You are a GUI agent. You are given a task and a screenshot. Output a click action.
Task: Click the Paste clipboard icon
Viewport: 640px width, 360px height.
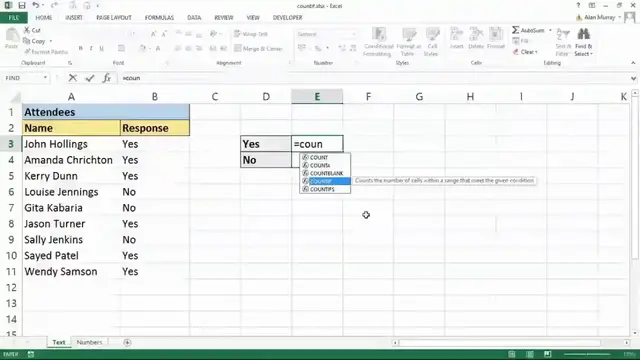click(x=12, y=35)
